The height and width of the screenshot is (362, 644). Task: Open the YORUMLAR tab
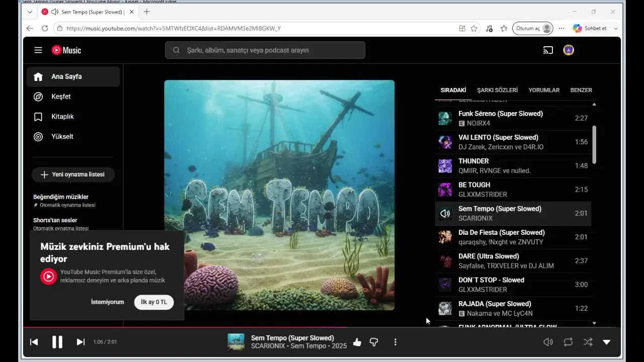(544, 90)
